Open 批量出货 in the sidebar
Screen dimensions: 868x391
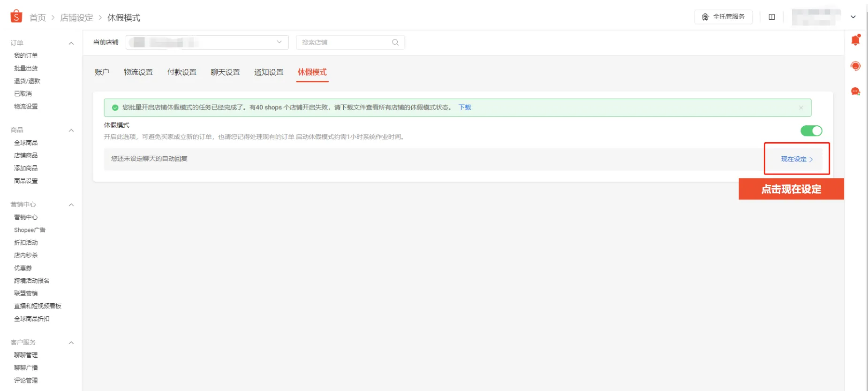pyautogui.click(x=26, y=69)
